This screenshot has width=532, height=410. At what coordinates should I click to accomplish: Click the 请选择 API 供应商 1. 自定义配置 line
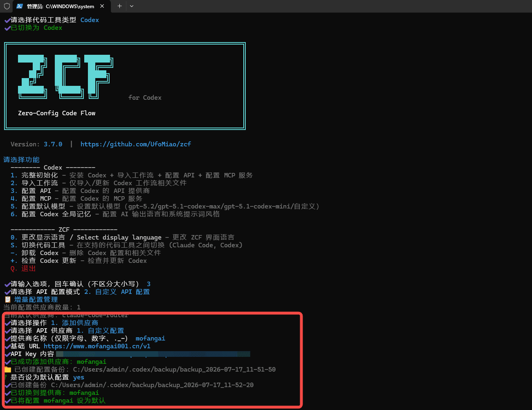point(64,331)
